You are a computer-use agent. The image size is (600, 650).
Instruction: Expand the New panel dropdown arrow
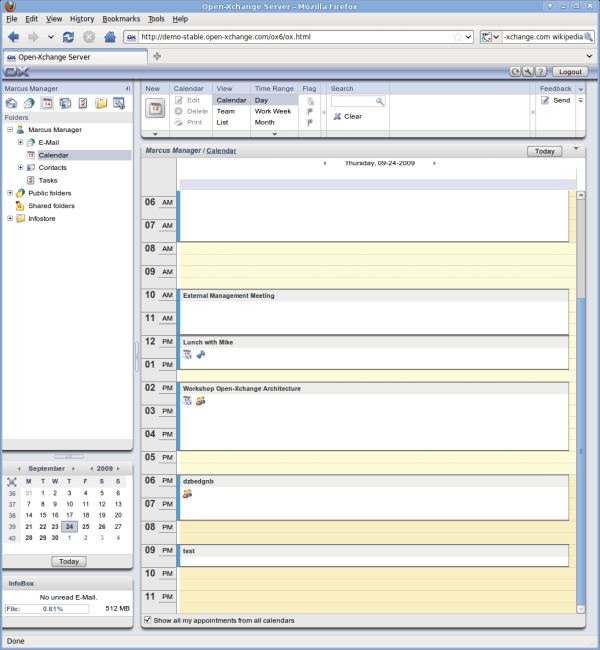pyautogui.click(x=155, y=134)
